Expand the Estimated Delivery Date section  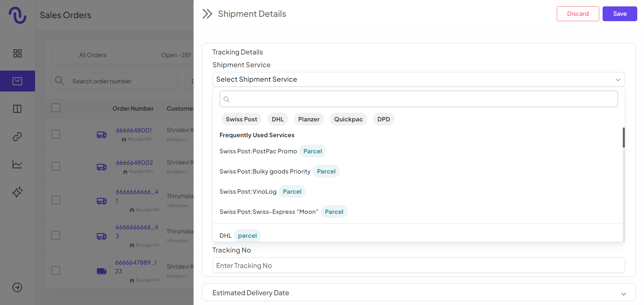(418, 293)
